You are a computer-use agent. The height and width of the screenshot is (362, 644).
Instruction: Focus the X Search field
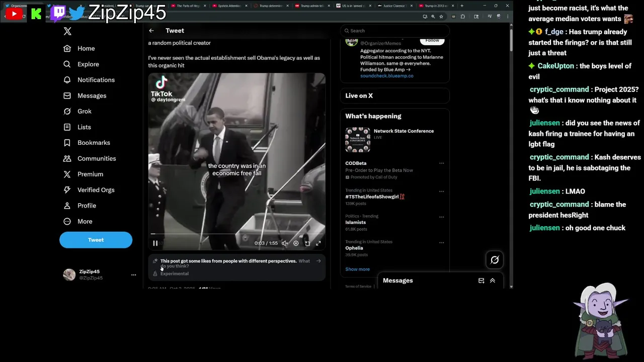coord(395,31)
